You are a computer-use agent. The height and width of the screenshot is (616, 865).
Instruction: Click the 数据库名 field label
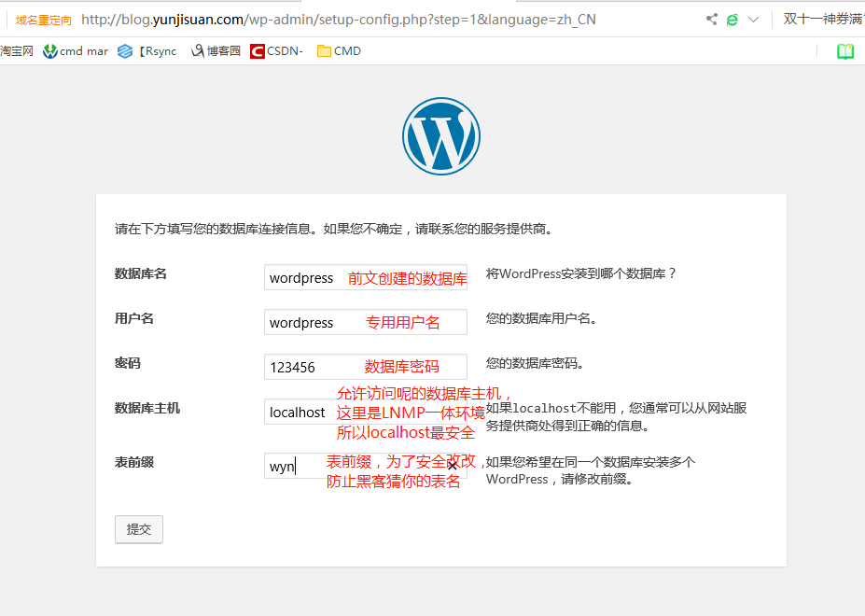pyautogui.click(x=141, y=273)
